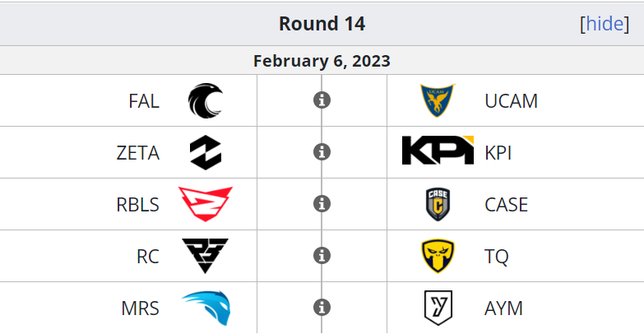The width and height of the screenshot is (644, 334).
Task: Show match details for MRS vs AYM
Action: tap(322, 308)
